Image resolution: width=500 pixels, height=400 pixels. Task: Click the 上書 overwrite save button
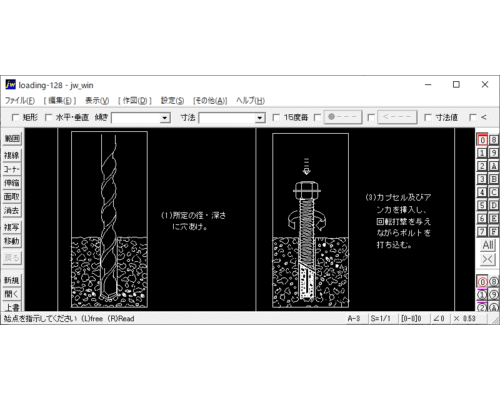pyautogui.click(x=12, y=307)
